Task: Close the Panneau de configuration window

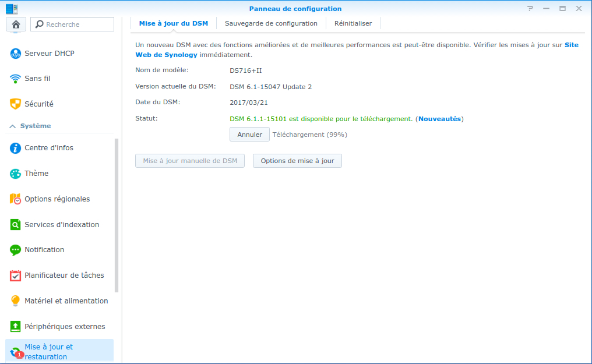Action: click(579, 8)
